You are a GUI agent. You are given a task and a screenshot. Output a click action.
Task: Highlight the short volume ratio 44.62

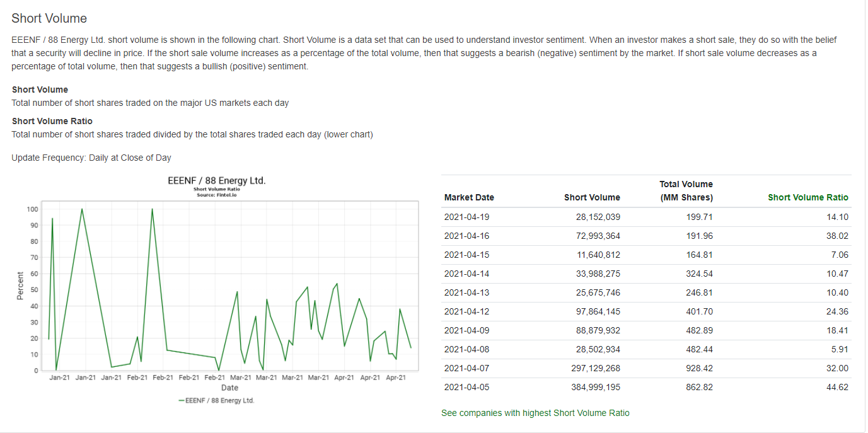pyautogui.click(x=837, y=387)
